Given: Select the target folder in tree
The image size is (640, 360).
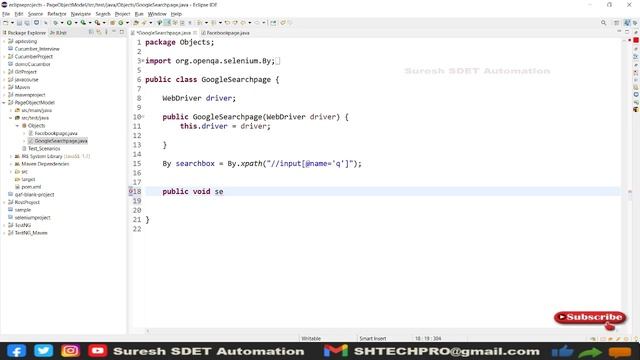Looking at the screenshot, I should [x=28, y=179].
